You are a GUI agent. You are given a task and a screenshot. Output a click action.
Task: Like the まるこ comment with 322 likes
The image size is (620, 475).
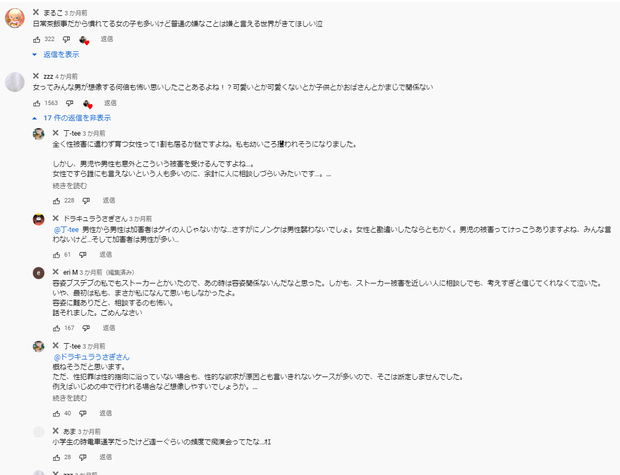(x=37, y=39)
